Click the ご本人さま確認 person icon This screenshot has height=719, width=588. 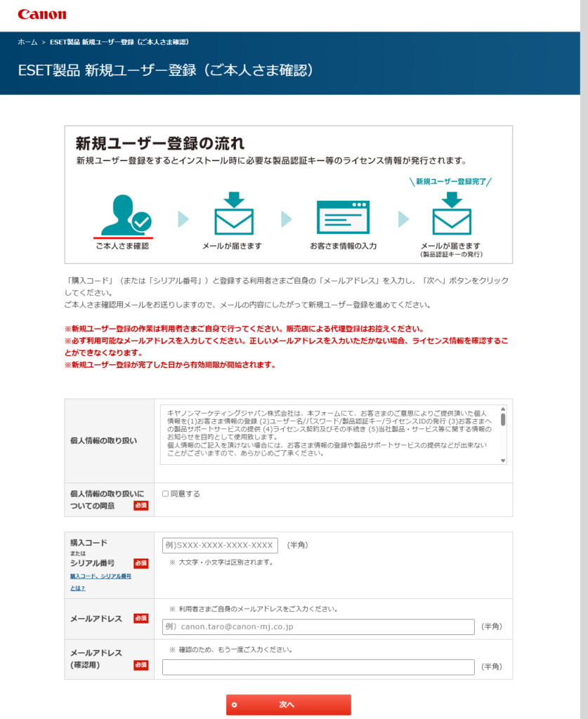[126, 215]
